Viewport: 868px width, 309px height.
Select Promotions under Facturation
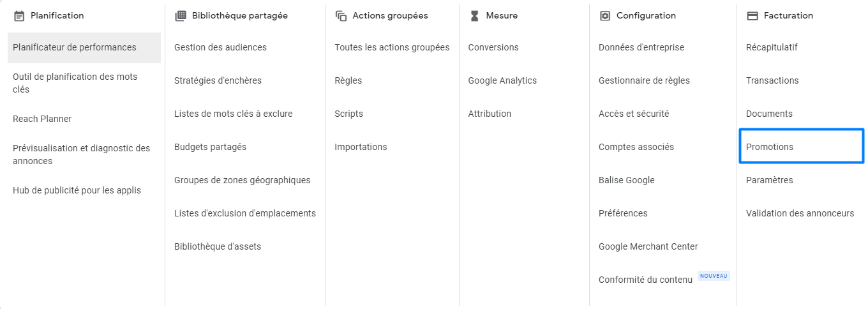[x=770, y=147]
